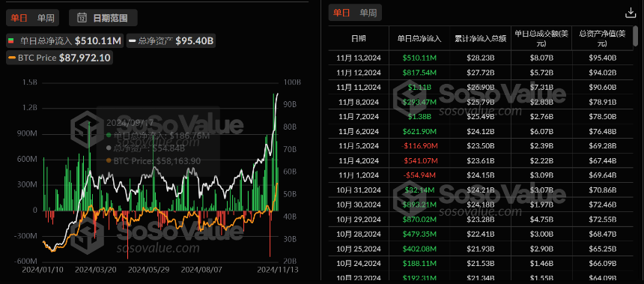The width and height of the screenshot is (644, 284).
Task: Select the daily tab above the table
Action: [341, 13]
